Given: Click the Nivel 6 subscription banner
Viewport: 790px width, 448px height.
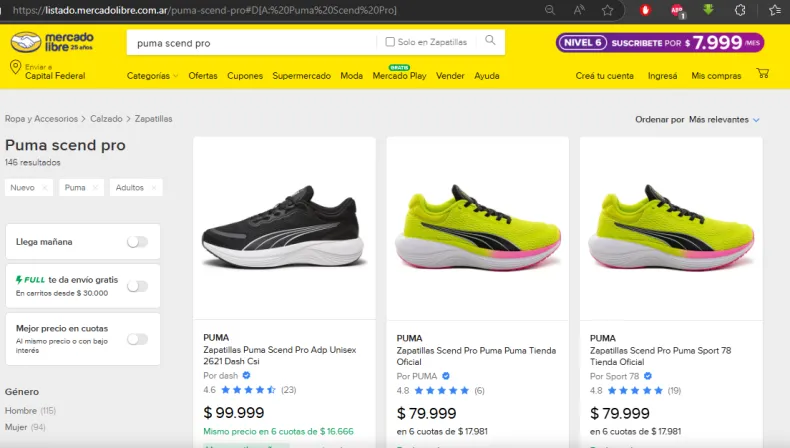Looking at the screenshot, I should [660, 43].
